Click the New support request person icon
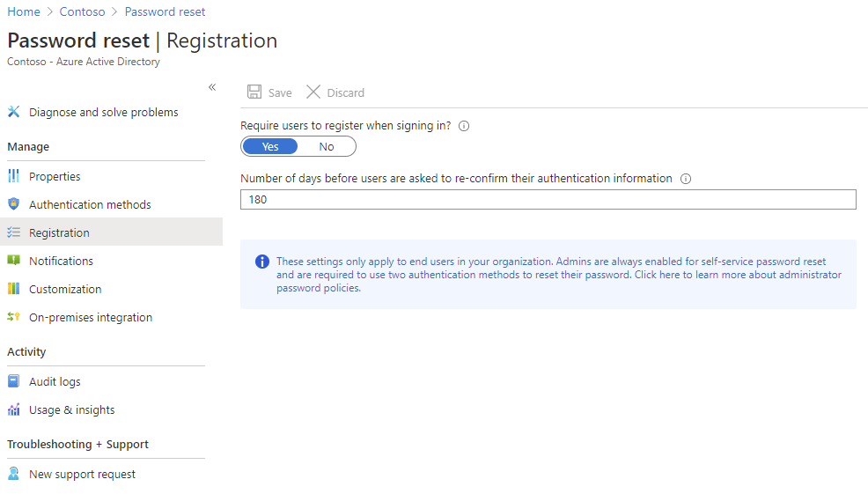The width and height of the screenshot is (868, 494). (x=13, y=474)
